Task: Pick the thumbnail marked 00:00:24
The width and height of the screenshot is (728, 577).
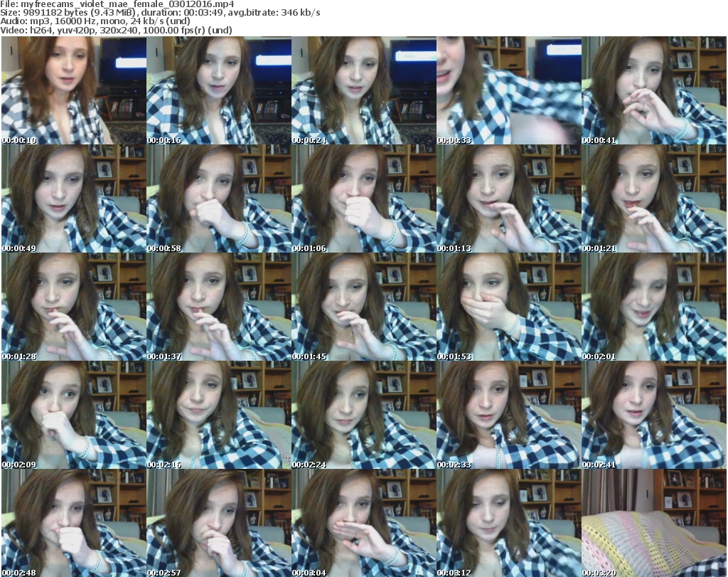Action: pos(363,90)
